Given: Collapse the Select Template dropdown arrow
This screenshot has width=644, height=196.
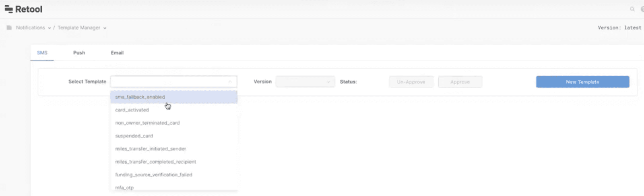Looking at the screenshot, I should [x=230, y=82].
